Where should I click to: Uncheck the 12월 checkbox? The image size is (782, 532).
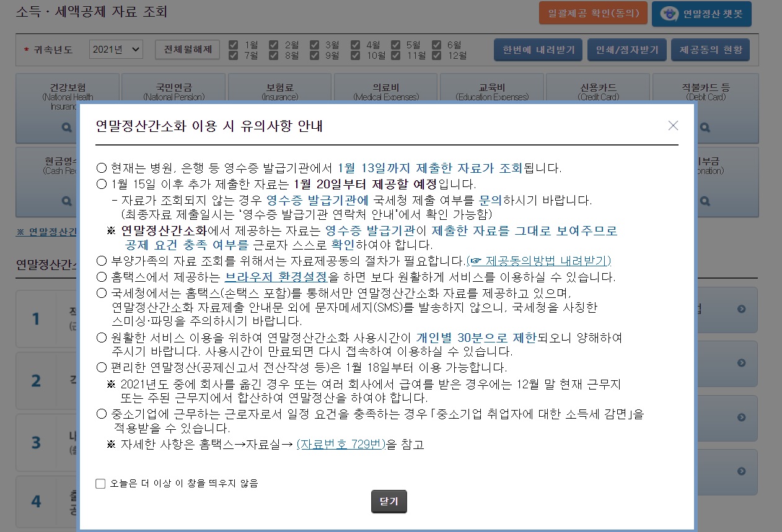coord(436,55)
